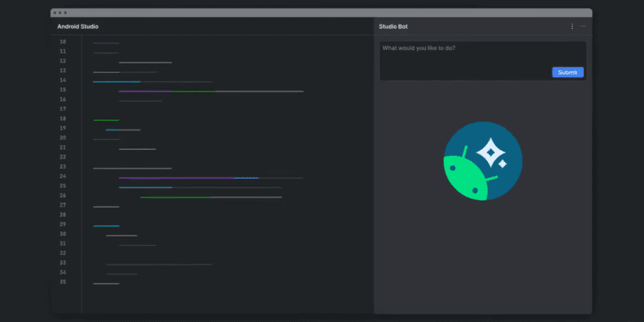The height and width of the screenshot is (322, 644).
Task: Focus the 'What would you like to do?' field
Action: [483, 60]
